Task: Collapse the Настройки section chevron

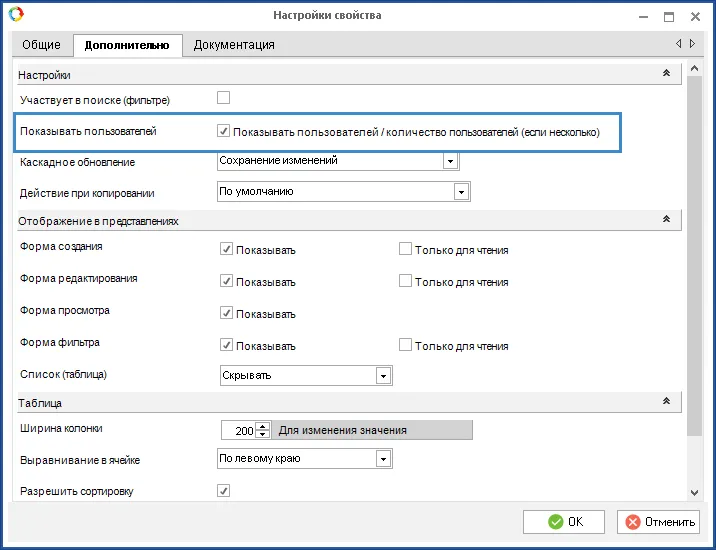Action: pyautogui.click(x=666, y=74)
